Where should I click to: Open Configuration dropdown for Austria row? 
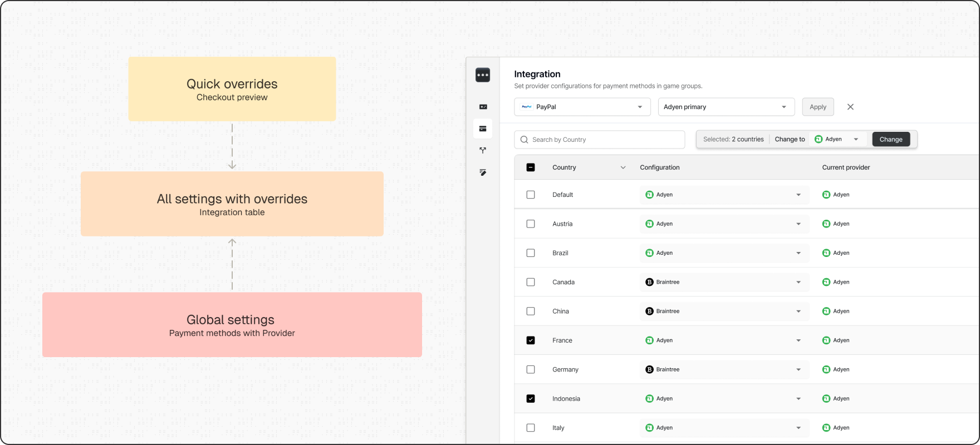point(724,224)
